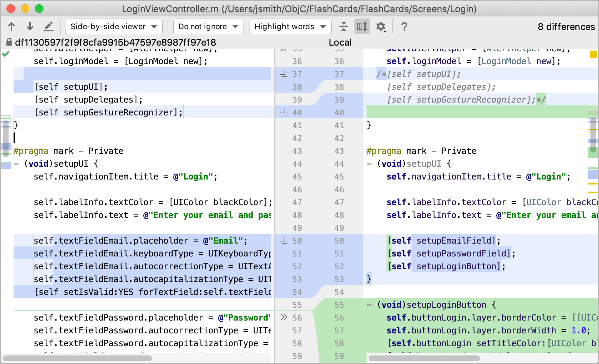This screenshot has height=364, width=599.
Task: Click [self setupEmailField]; line
Action: [444, 240]
